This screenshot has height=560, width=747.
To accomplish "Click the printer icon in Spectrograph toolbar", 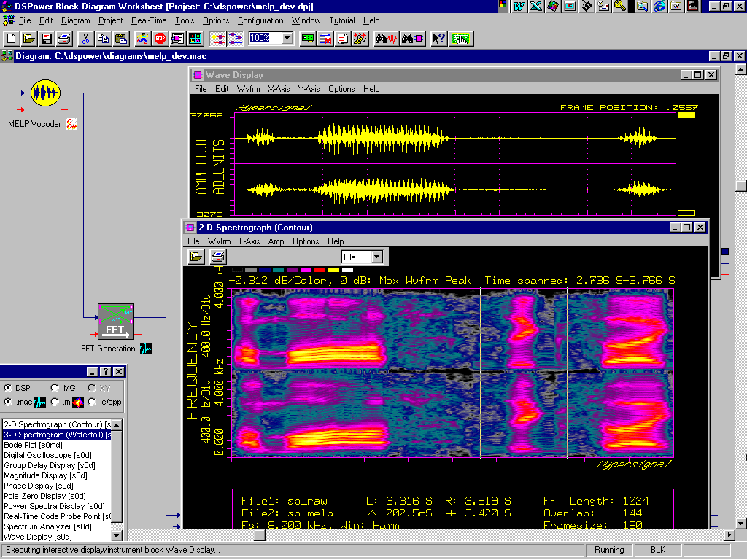I will point(218,257).
